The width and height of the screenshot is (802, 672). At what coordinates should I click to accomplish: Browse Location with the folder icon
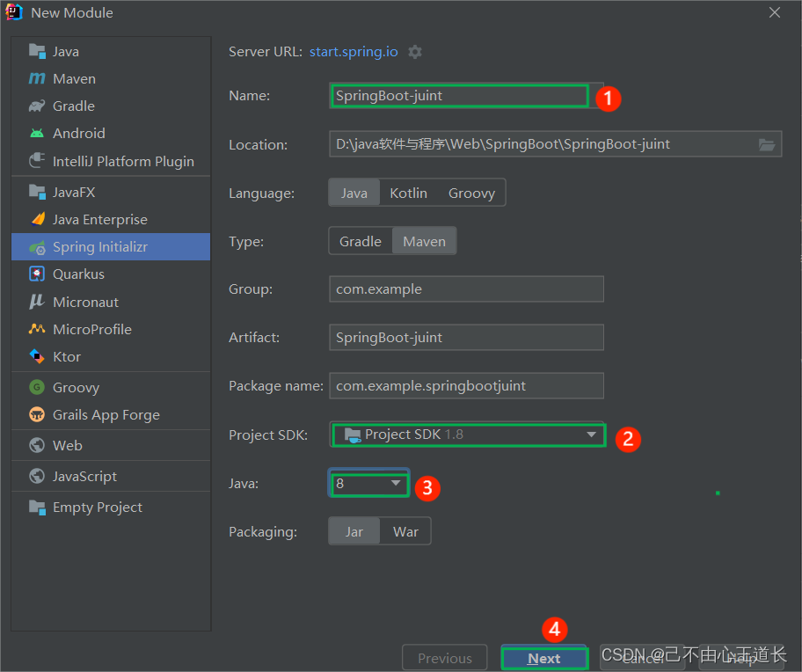coord(766,145)
